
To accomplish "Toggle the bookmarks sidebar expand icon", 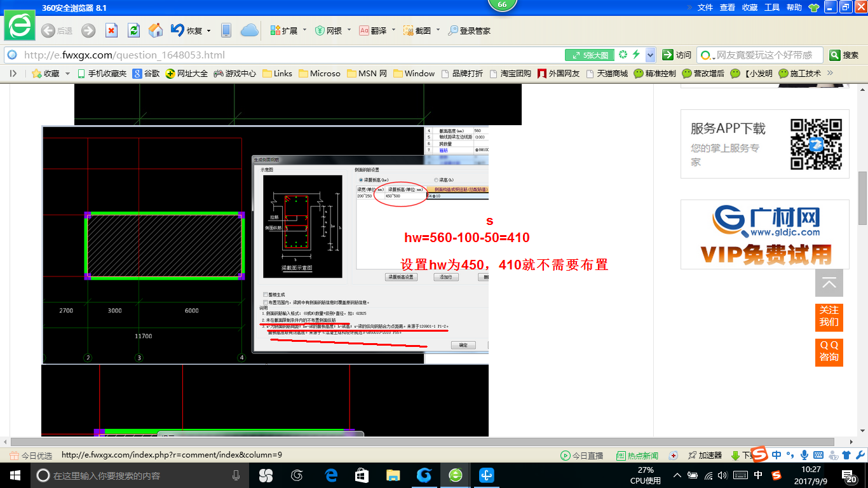I will (13, 73).
